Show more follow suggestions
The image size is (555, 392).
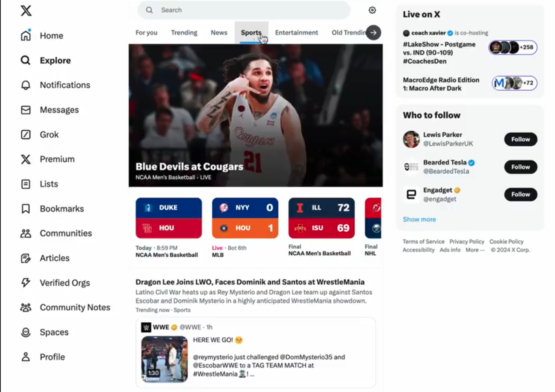click(x=419, y=219)
